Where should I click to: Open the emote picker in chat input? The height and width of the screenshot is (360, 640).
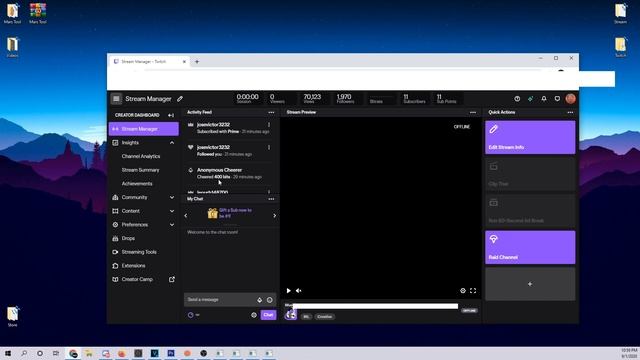[270, 300]
